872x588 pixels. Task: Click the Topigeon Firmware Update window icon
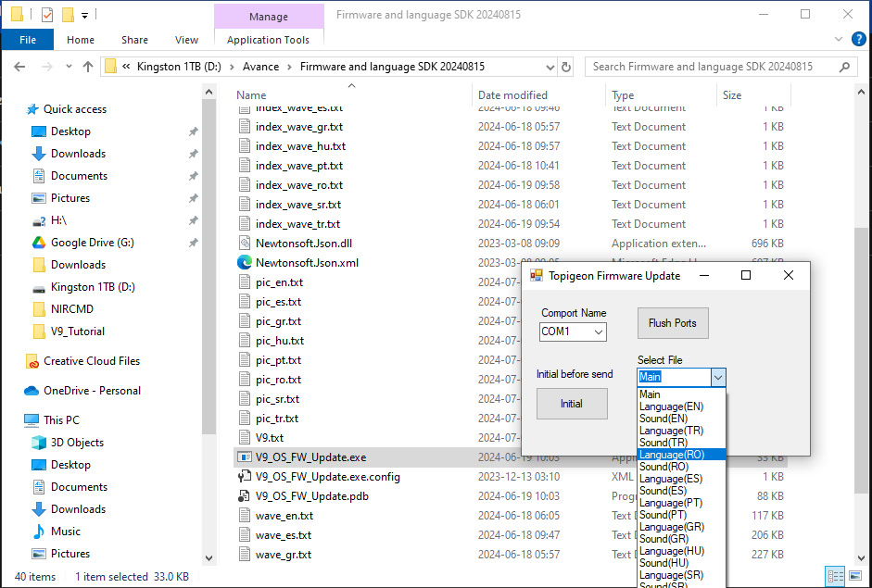(537, 275)
